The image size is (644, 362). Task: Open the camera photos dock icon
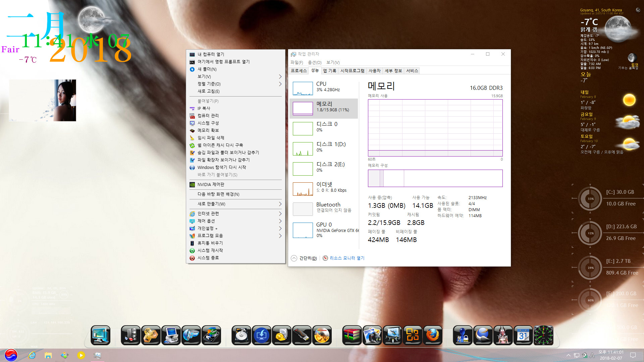click(372, 335)
